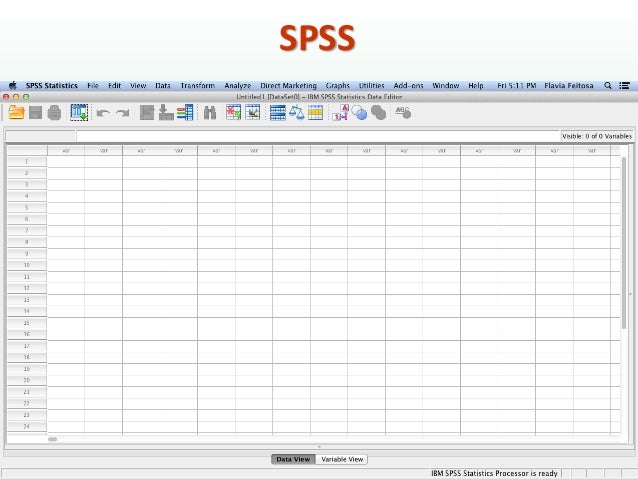Open the File menu
Screen dimensions: 638x479
[93, 85]
